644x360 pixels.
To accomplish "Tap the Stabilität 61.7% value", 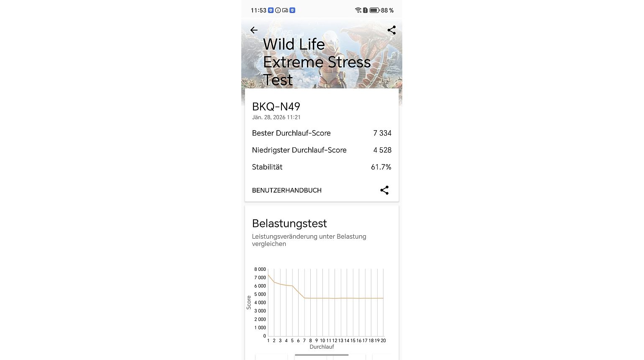I will [381, 167].
